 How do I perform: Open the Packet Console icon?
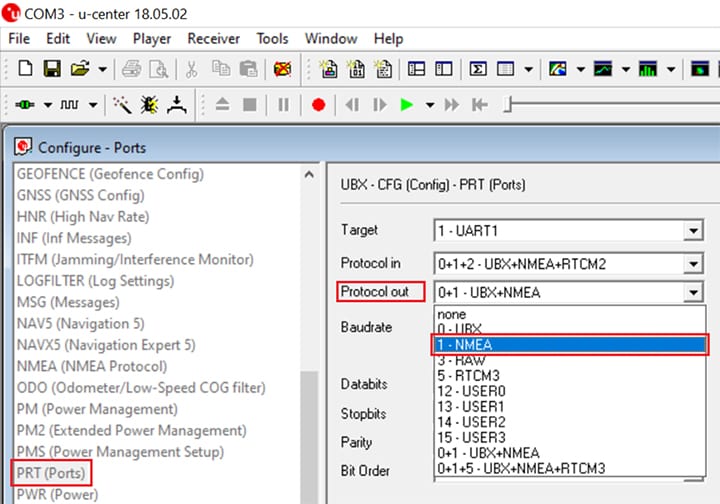coord(383,69)
